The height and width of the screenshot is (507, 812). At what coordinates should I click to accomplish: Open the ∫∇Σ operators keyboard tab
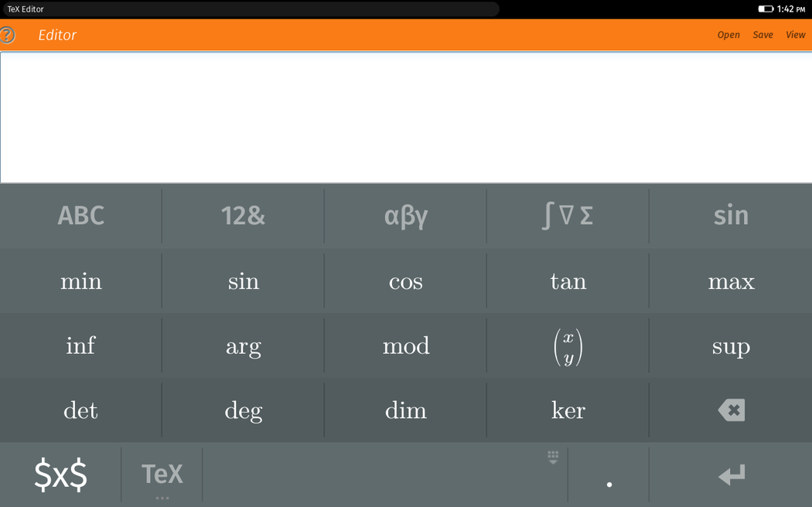(568, 216)
